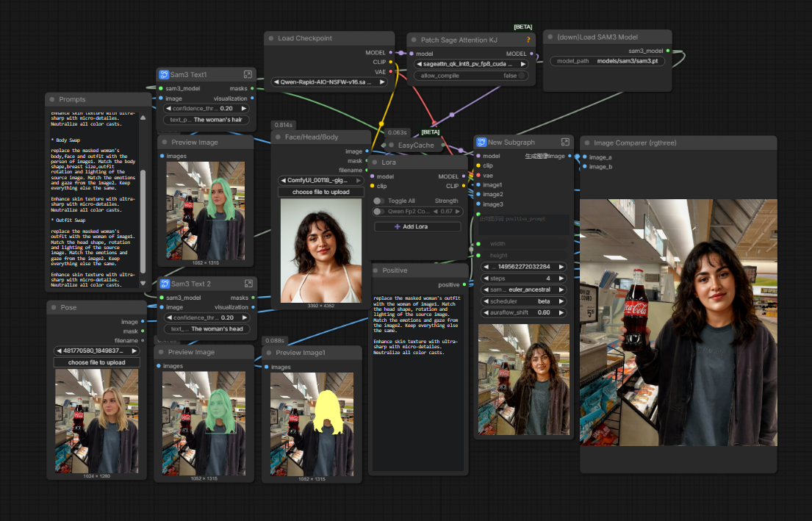Click the Patch Sage Attention question mark icon
Image resolution: width=812 pixels, height=521 pixels.
pos(528,40)
